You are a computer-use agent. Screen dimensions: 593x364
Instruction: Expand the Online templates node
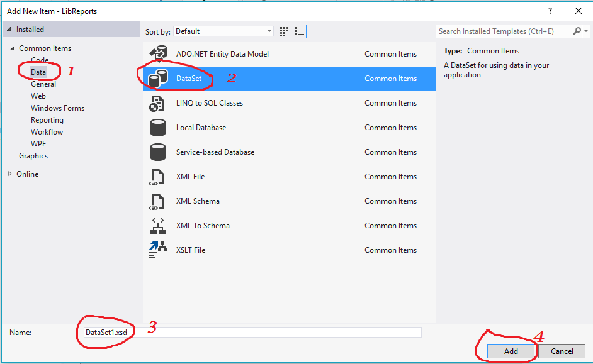pos(9,174)
